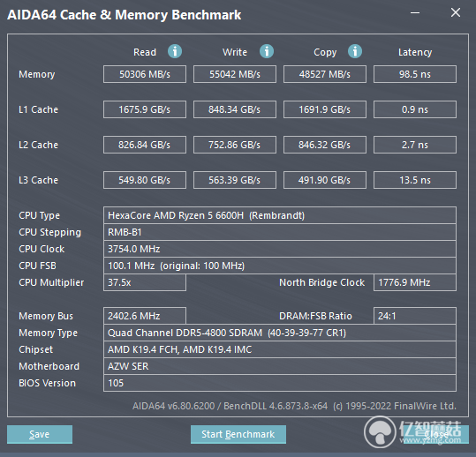Screen dimensions: 476x457
Task: Click Memory Type Quad Channel DDR5-4800 field
Action: click(x=280, y=333)
